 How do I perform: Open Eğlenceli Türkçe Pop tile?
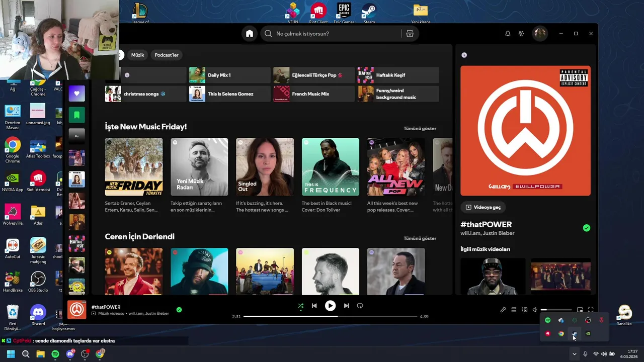click(x=314, y=75)
